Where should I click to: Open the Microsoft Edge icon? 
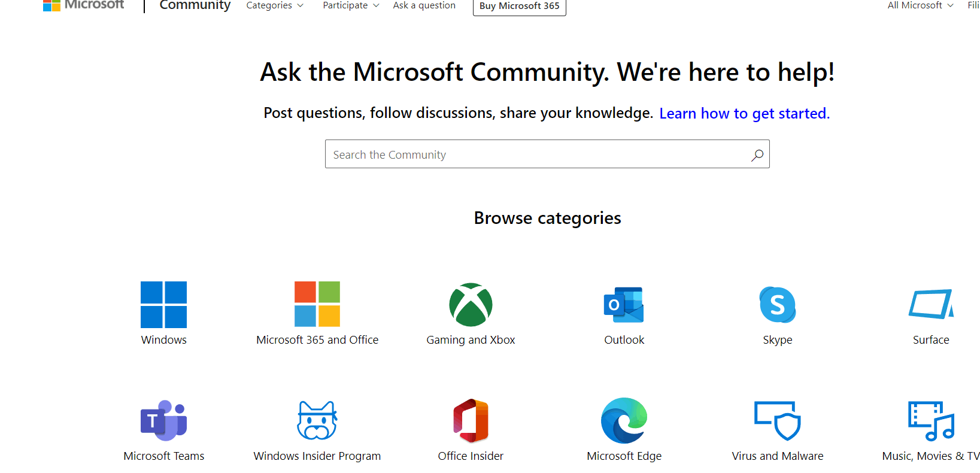[624, 420]
